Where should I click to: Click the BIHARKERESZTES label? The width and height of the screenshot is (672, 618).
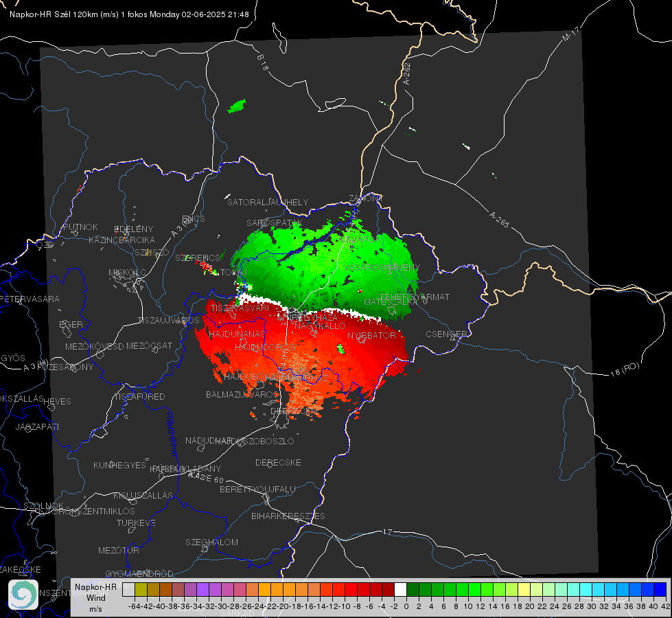point(288,516)
